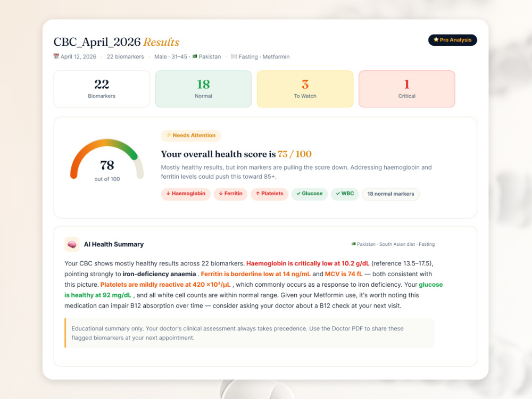The image size is (532, 399).
Task: Click the 'MCV is 74 fL' highlight
Action: pyautogui.click(x=343, y=274)
